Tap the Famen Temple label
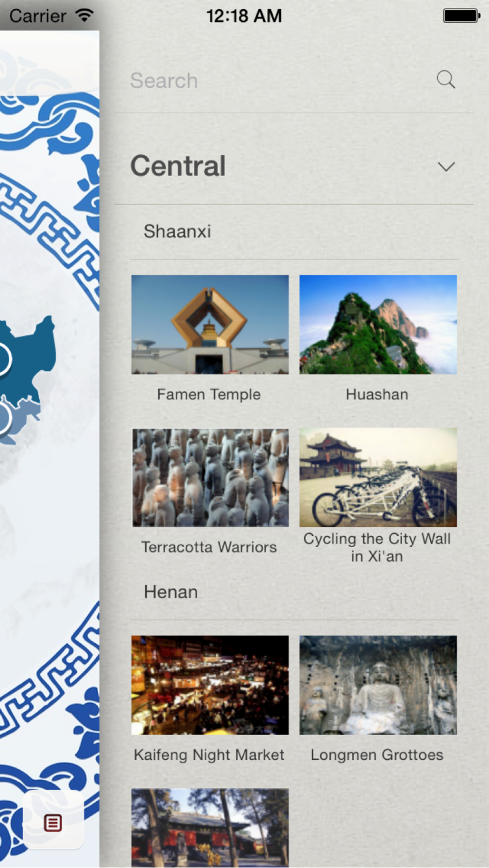Viewport: 489px width, 868px height. 209,395
